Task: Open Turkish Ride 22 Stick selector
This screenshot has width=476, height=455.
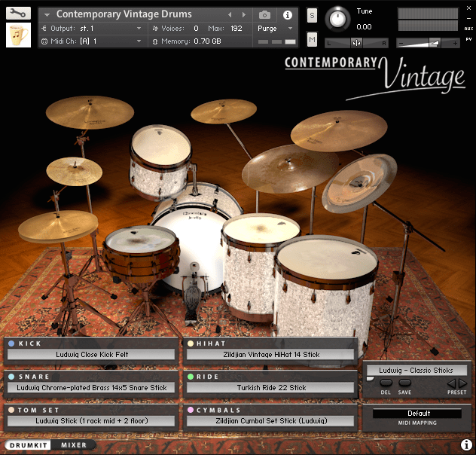Action: coord(270,388)
